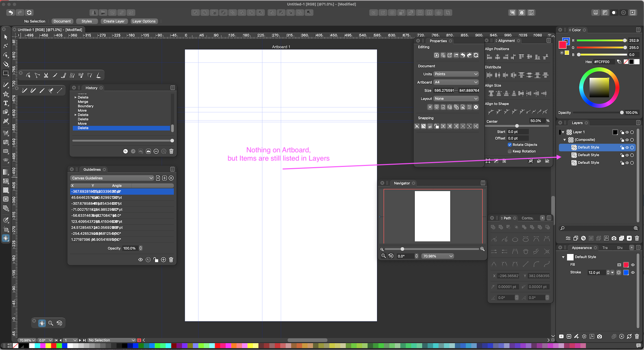Open the Appearance tab
The height and width of the screenshot is (350, 644).
pyautogui.click(x=581, y=248)
